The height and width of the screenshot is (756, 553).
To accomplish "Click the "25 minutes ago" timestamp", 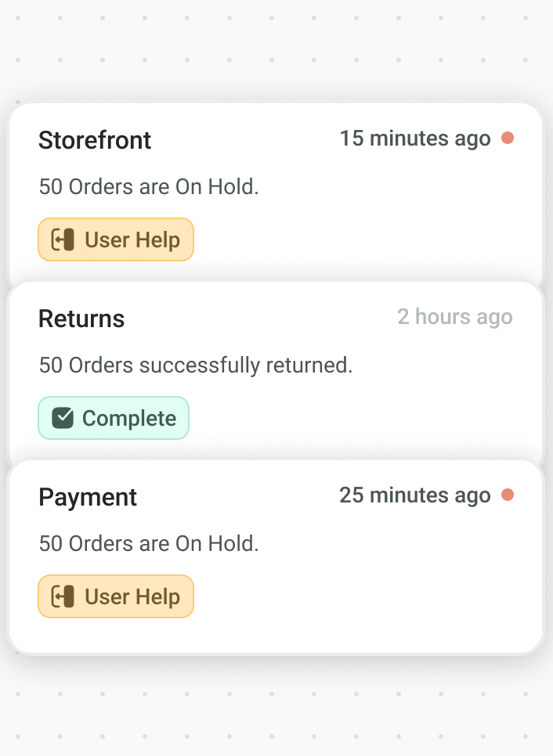I will click(414, 495).
